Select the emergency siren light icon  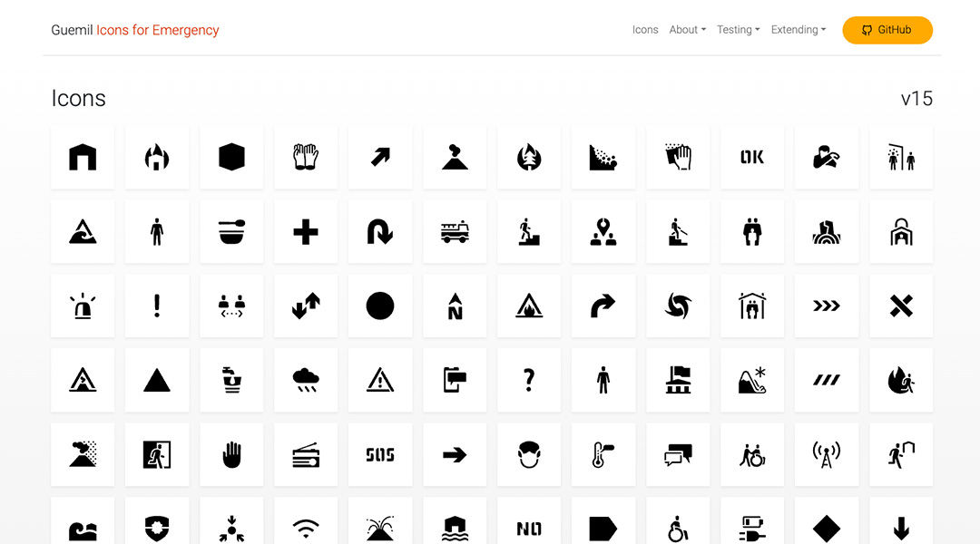pyautogui.click(x=83, y=306)
